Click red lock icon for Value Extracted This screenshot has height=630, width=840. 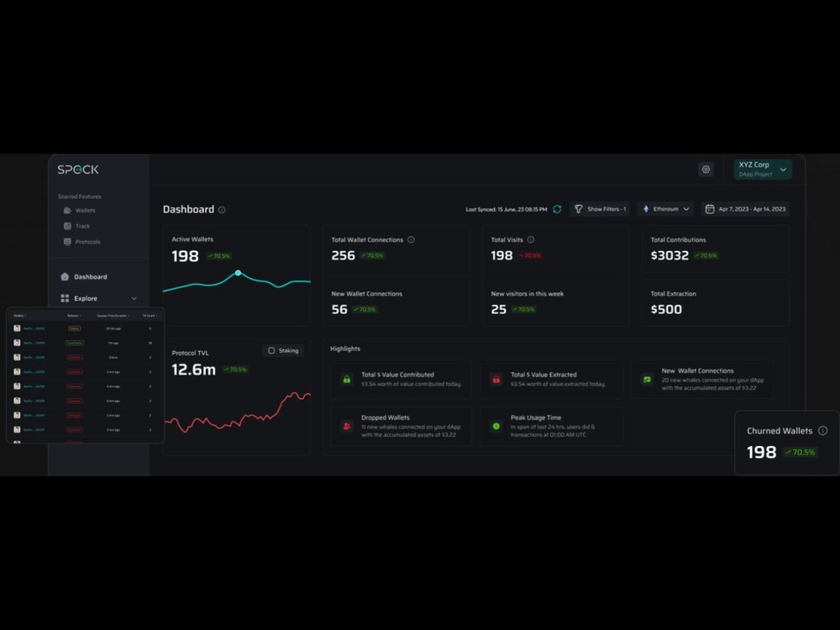[x=496, y=380]
